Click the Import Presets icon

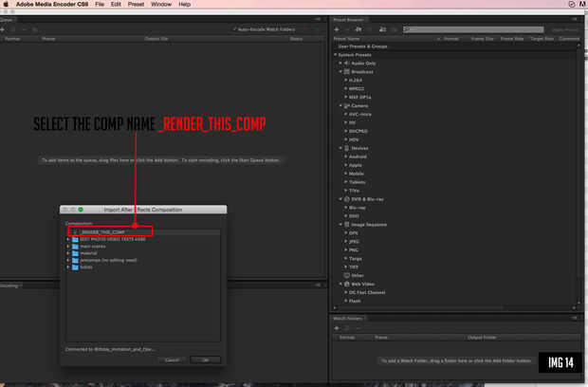coord(382,29)
